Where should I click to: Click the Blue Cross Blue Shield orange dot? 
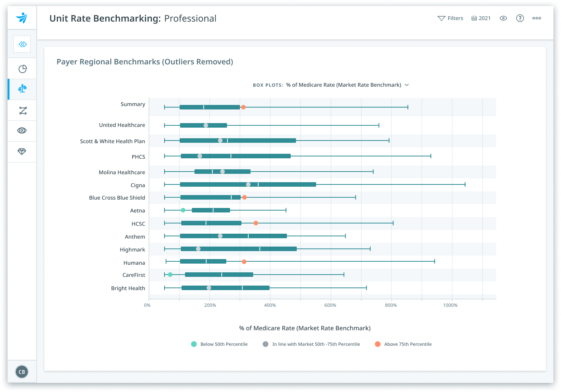[x=244, y=197]
